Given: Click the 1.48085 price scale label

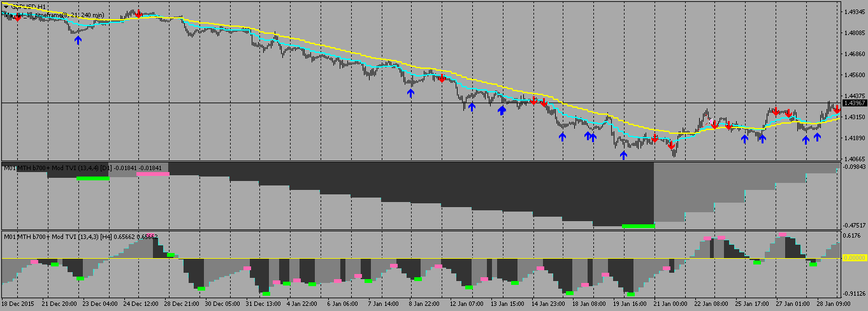Looking at the screenshot, I should (854, 33).
